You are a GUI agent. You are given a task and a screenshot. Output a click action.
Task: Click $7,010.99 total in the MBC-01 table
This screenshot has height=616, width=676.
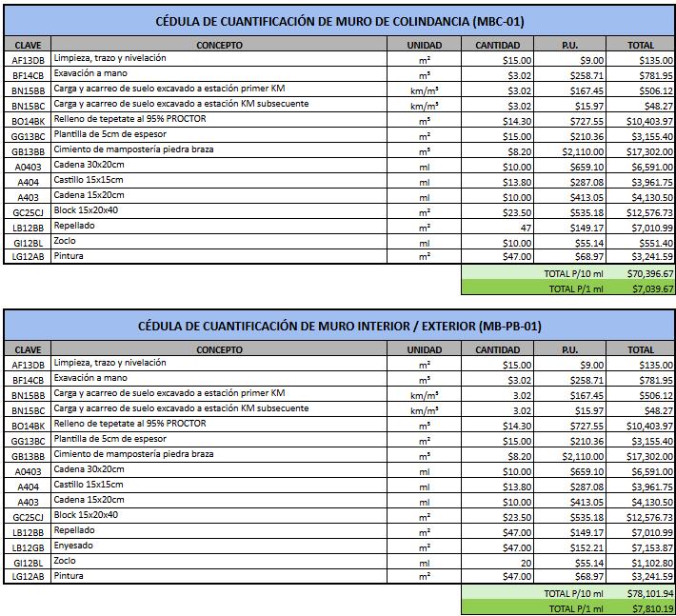[x=641, y=228]
